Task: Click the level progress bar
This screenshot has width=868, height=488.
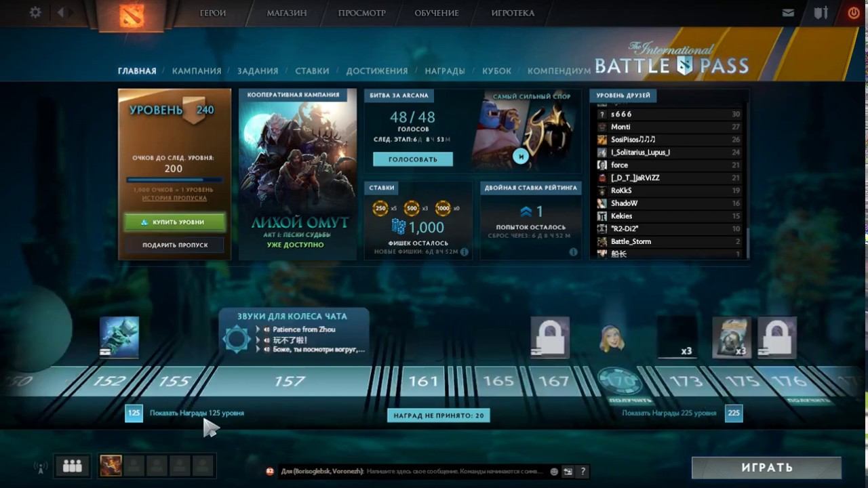Action: (x=174, y=180)
